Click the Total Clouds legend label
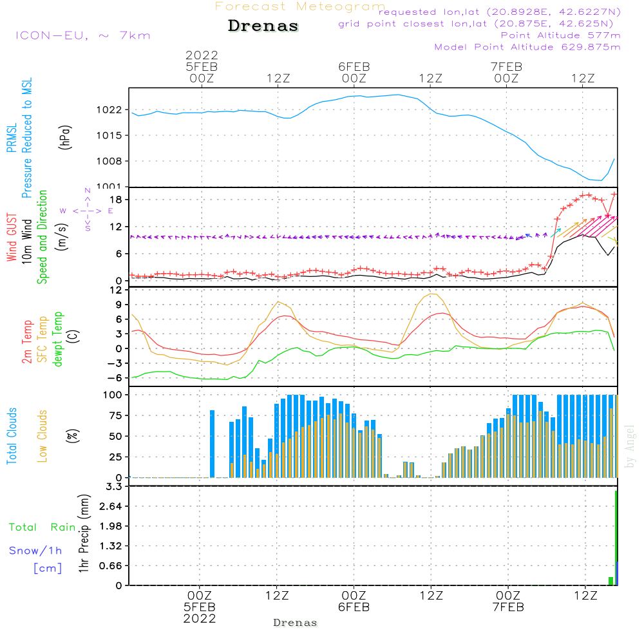 tap(12, 435)
